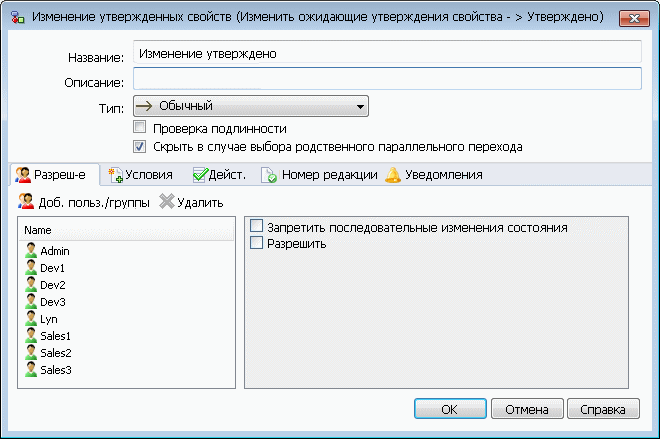This screenshot has height=439, width=660.
Task: Click the Lyn user icon
Action: click(31, 319)
